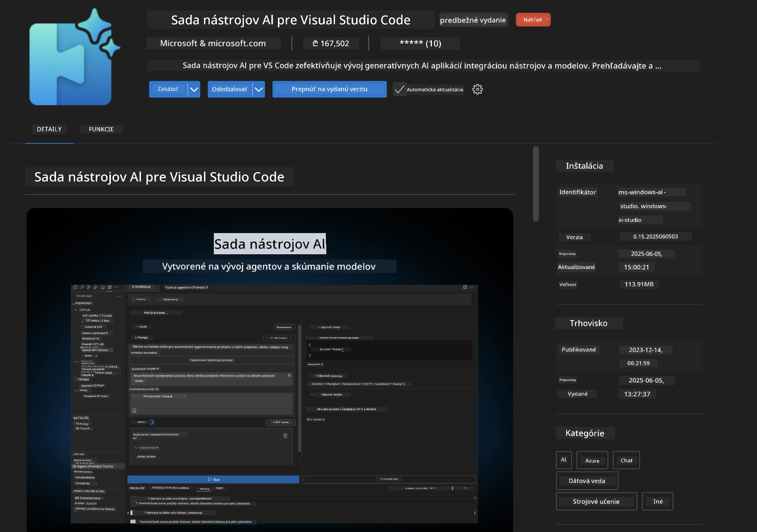The width and height of the screenshot is (757, 532).
Task: Open KONZOLA VÝSTUPU A LADENIA tab
Action: [x=170, y=488]
